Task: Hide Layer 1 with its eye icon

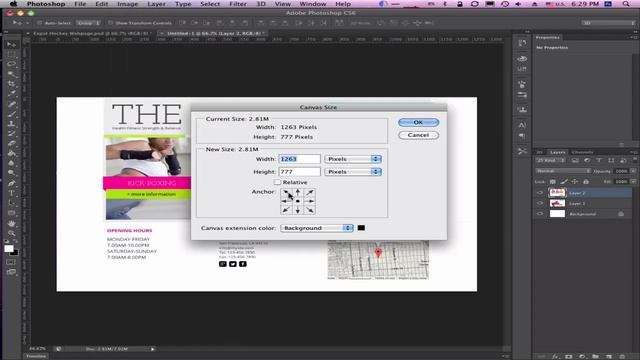Action: 540,203
